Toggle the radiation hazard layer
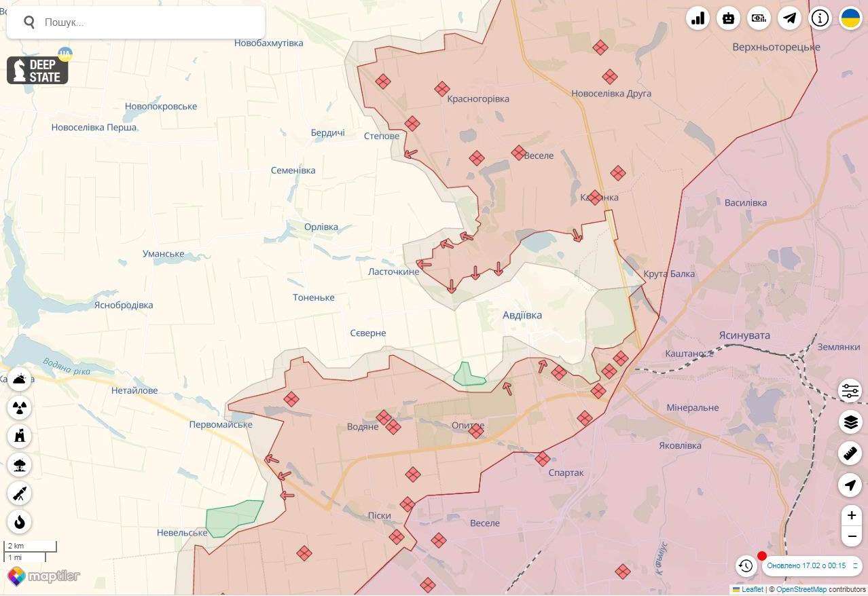Screen dimensions: 868x596 pos(20,408)
